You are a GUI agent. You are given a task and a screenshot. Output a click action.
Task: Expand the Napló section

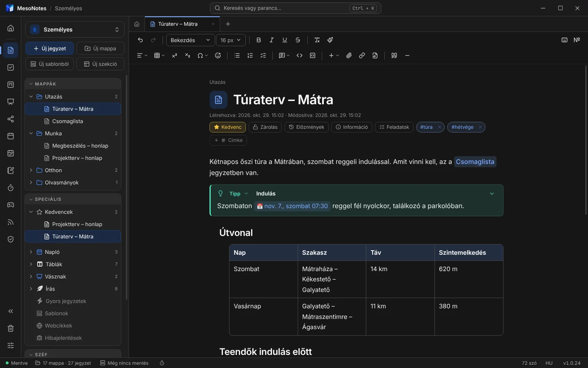[x=31, y=252]
